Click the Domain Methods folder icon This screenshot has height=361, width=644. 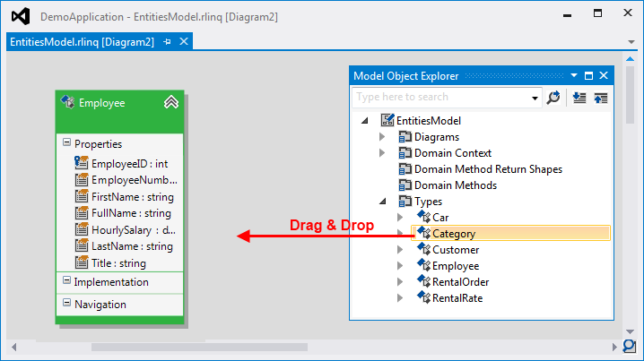405,185
